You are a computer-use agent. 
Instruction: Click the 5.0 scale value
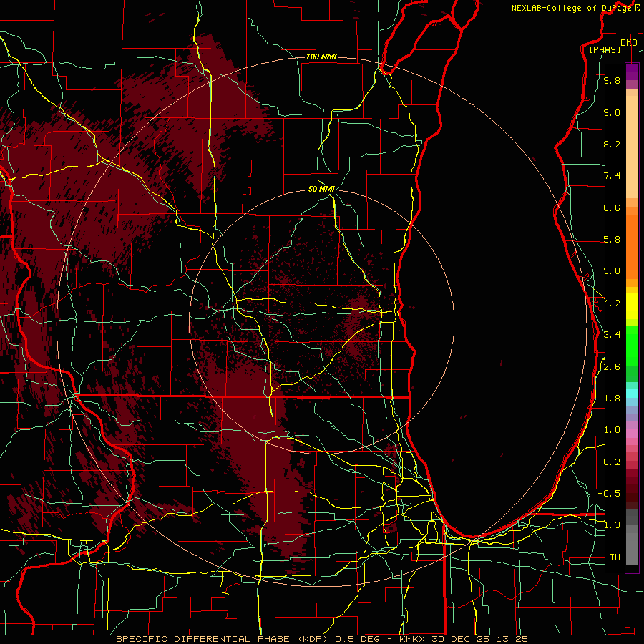(612, 271)
